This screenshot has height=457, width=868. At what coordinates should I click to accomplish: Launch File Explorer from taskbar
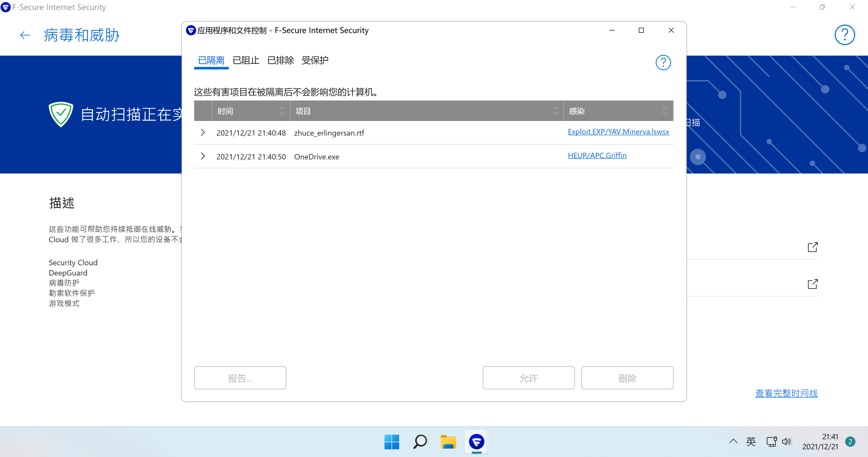[x=448, y=442]
